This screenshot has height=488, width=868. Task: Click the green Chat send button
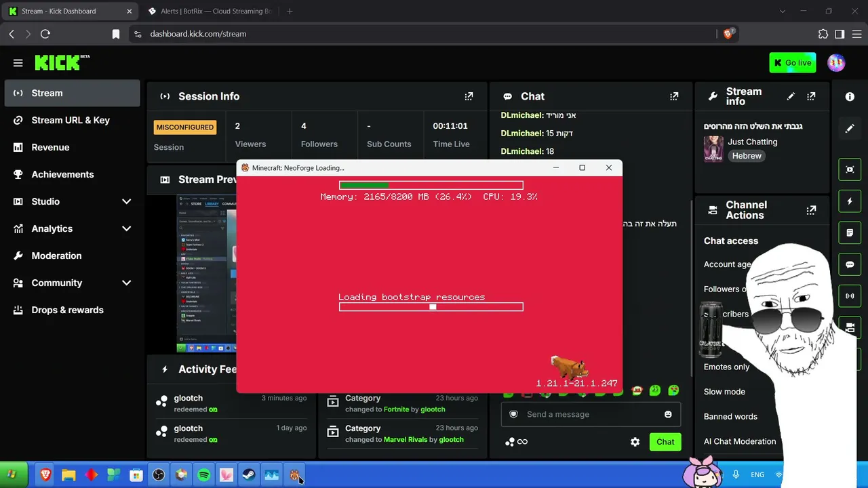pyautogui.click(x=665, y=442)
